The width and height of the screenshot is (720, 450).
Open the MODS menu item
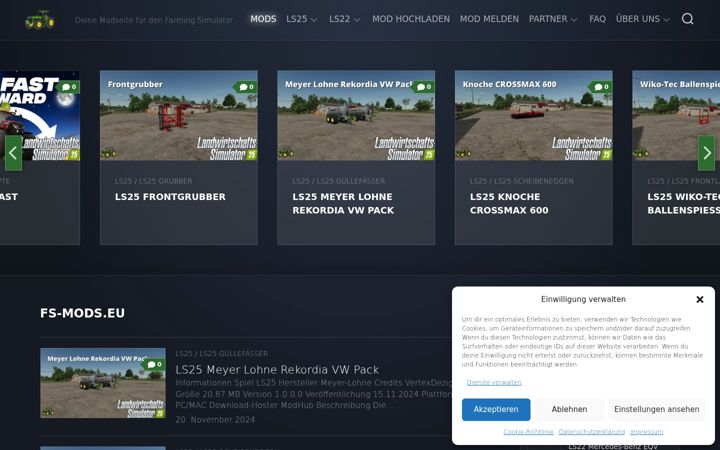(x=263, y=19)
